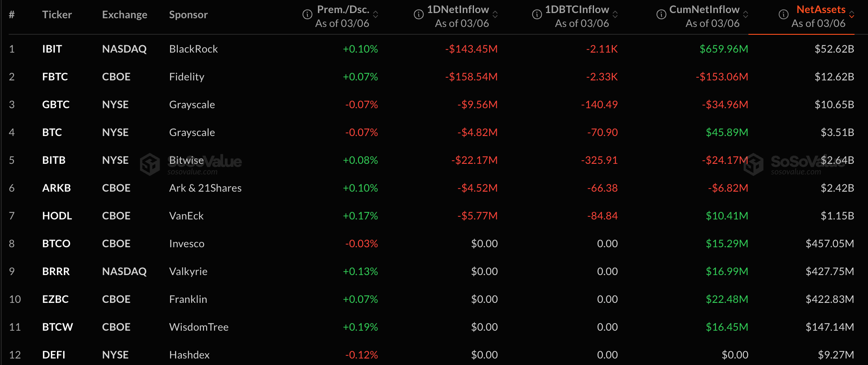Screen dimensions: 868x365
Task: Click info icon beside Prem./Dsc. header
Action: coord(307,15)
